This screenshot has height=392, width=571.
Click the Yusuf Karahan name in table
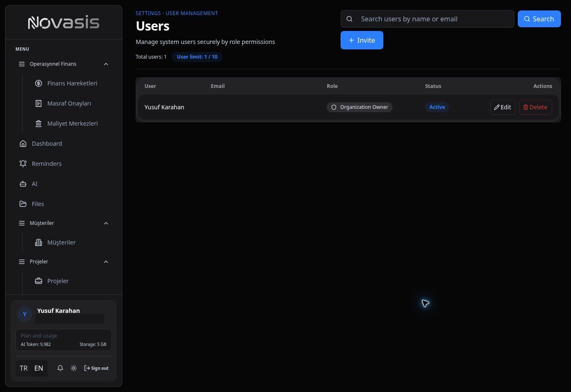[x=164, y=107]
